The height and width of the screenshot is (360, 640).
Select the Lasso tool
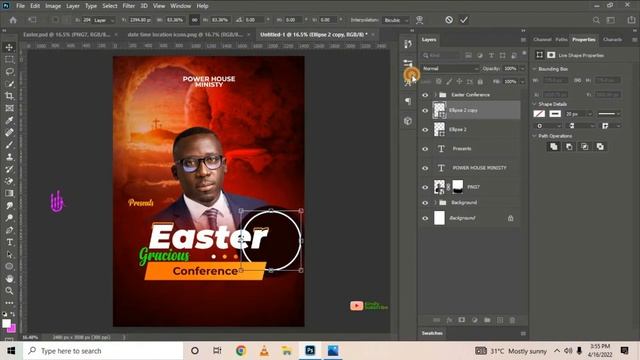click(x=9, y=71)
